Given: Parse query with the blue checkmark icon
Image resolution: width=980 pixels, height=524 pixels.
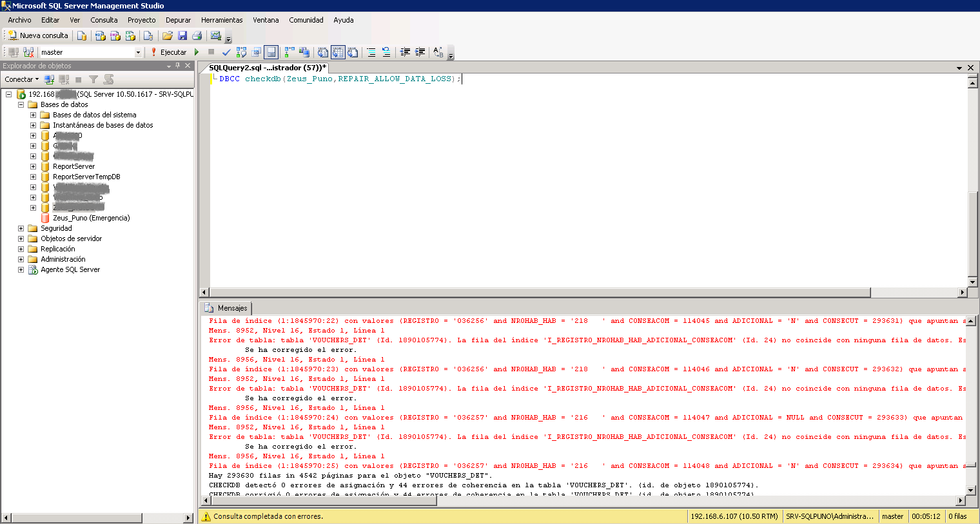Looking at the screenshot, I should click(226, 52).
